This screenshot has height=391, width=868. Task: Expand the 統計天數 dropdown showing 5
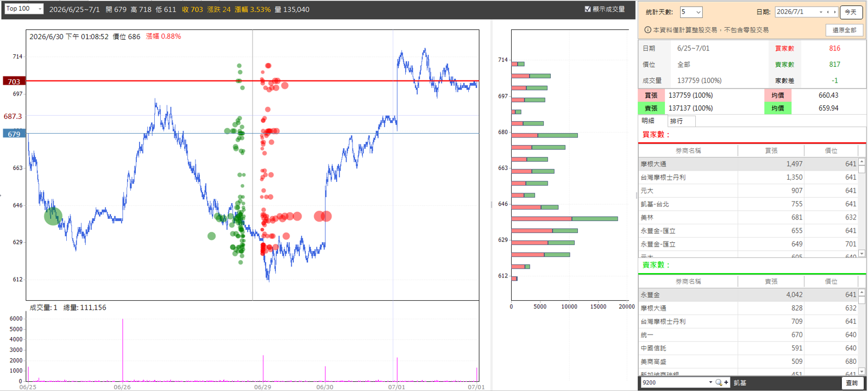[x=691, y=12]
